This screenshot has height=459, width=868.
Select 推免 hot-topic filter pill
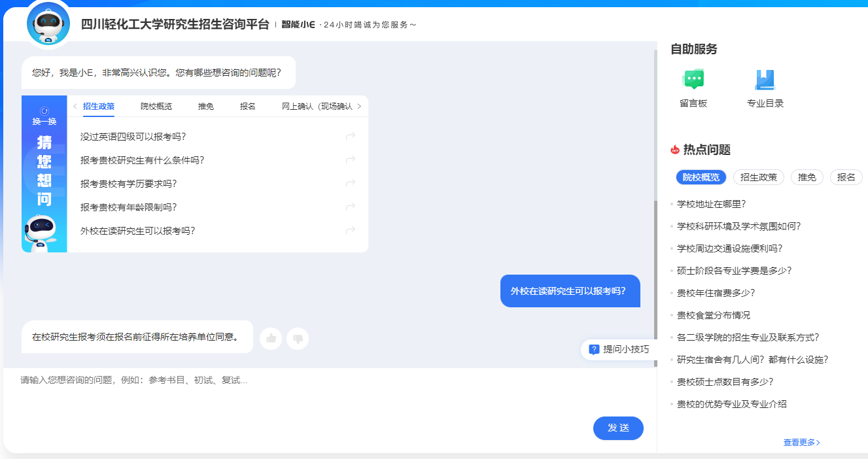(807, 177)
